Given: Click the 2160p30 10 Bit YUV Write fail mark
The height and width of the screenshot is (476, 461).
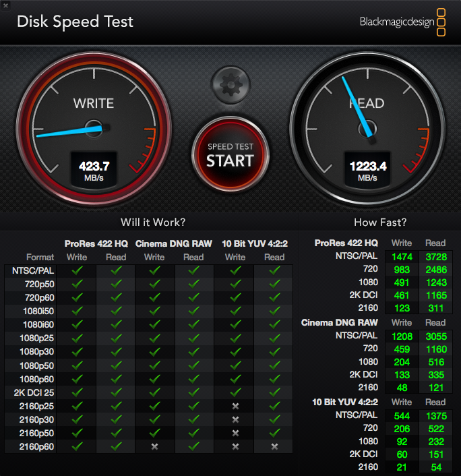Looking at the screenshot, I should (235, 419).
